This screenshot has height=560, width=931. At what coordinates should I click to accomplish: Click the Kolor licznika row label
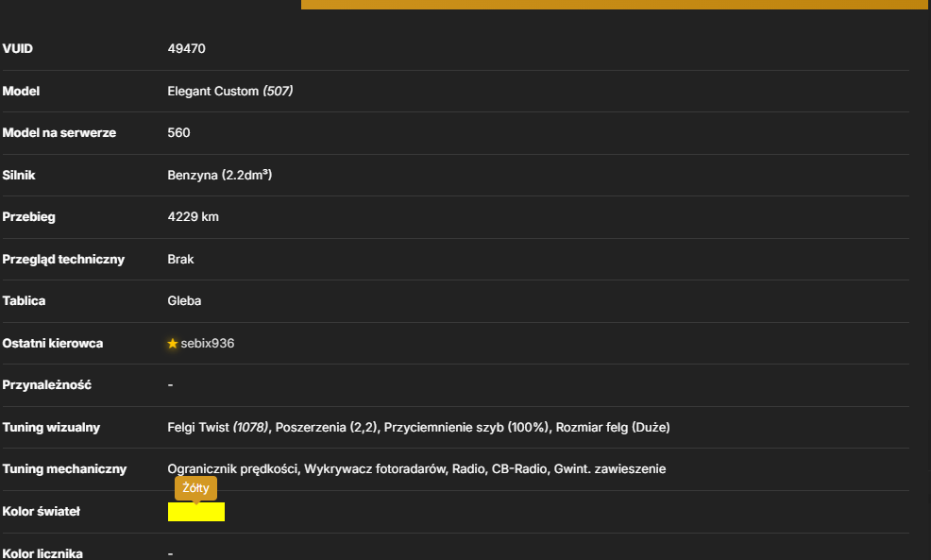42,553
